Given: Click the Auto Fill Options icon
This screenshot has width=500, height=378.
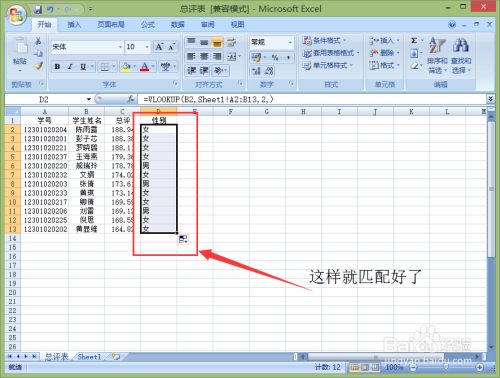Looking at the screenshot, I should click(183, 239).
